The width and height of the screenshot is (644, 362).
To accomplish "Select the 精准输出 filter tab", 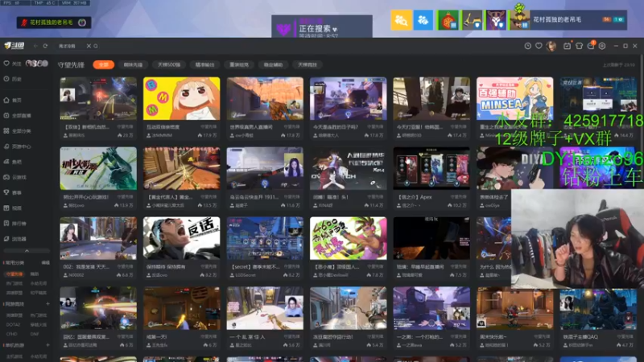I will 204,65.
